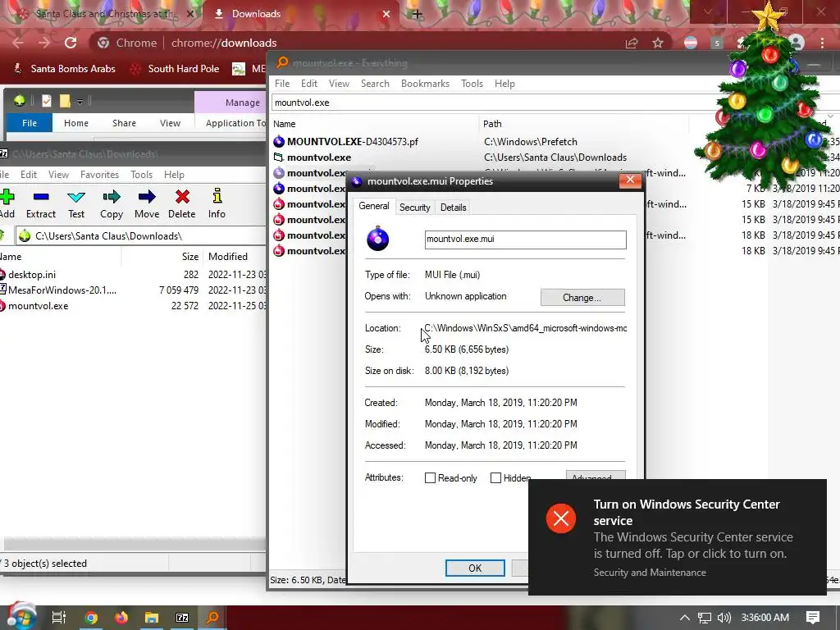
Task: Open the File menu in Everything
Action: point(282,84)
